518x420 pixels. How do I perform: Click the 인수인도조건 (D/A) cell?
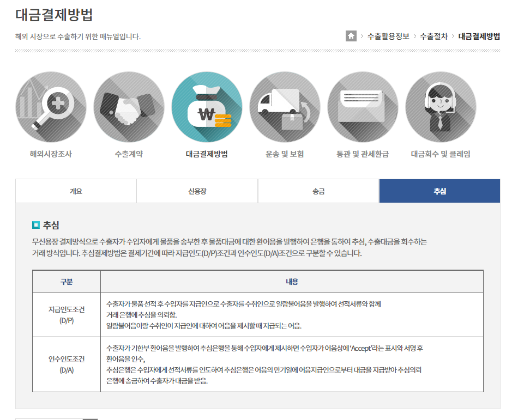[67, 364]
